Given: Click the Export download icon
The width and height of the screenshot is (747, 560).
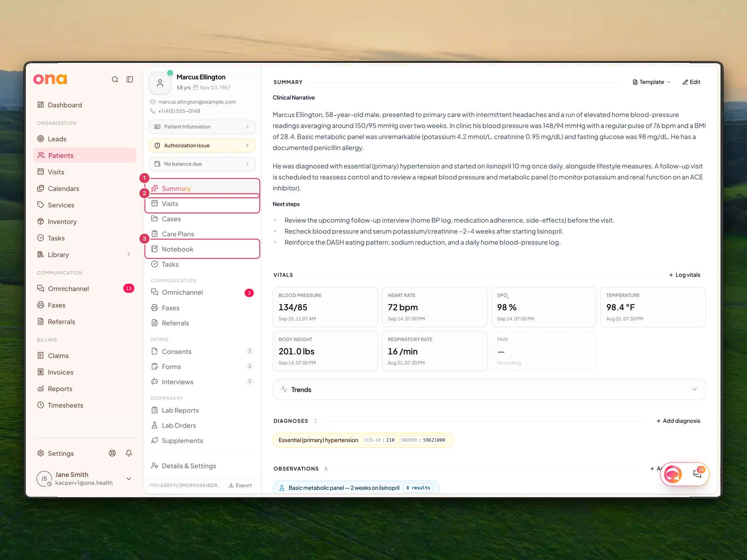Looking at the screenshot, I should click(x=231, y=485).
